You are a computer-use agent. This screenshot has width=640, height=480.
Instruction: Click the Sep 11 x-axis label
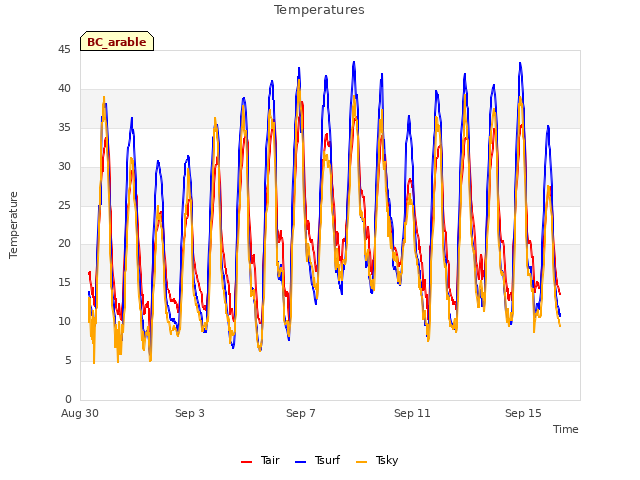[412, 413]
